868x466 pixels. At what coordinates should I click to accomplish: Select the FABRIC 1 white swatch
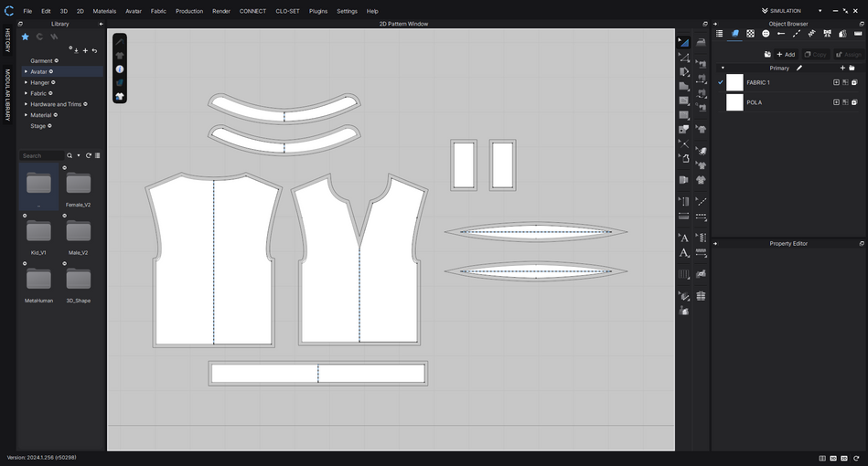(734, 82)
